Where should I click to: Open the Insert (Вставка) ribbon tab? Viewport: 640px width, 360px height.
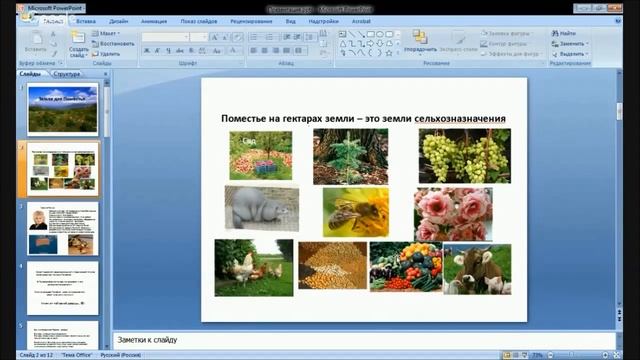click(86, 21)
